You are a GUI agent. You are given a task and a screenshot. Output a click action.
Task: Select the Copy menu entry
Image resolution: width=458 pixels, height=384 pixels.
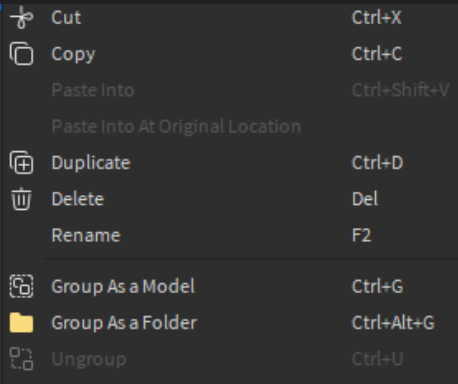[x=230, y=53]
